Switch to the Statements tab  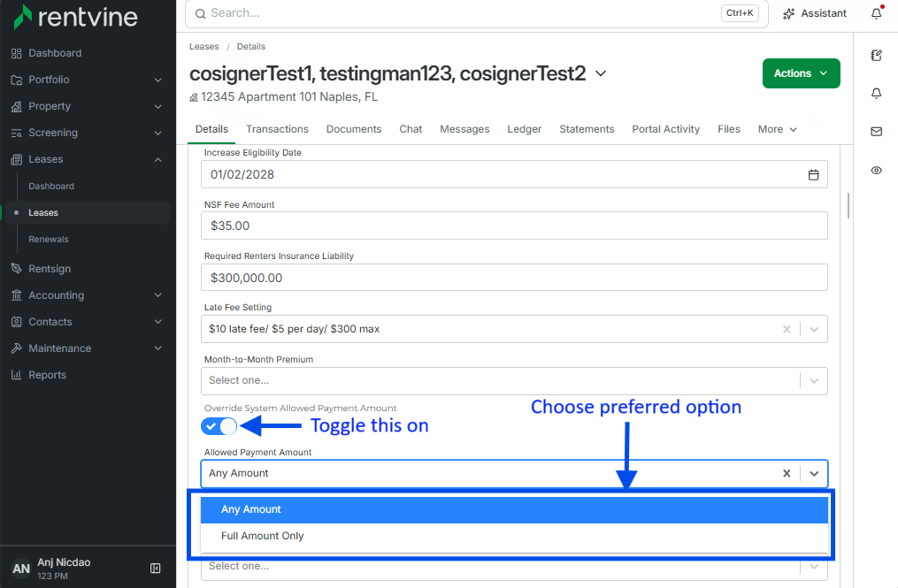(587, 129)
